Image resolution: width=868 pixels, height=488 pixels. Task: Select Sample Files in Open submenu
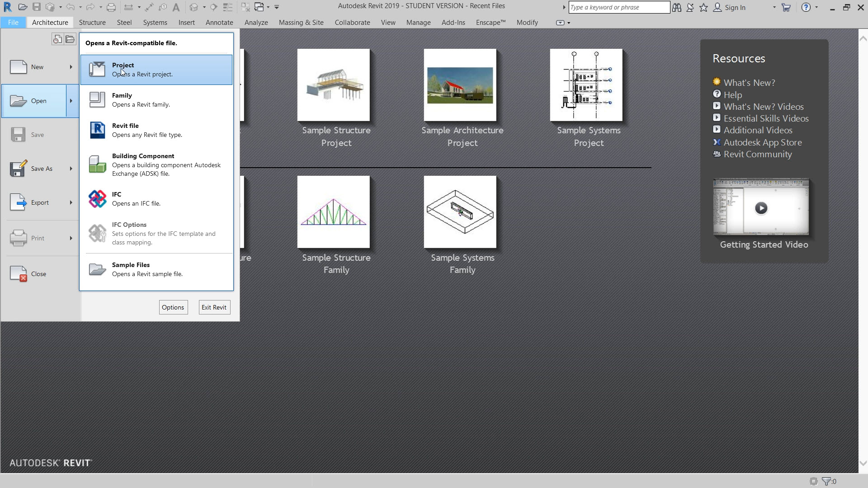[x=156, y=269]
